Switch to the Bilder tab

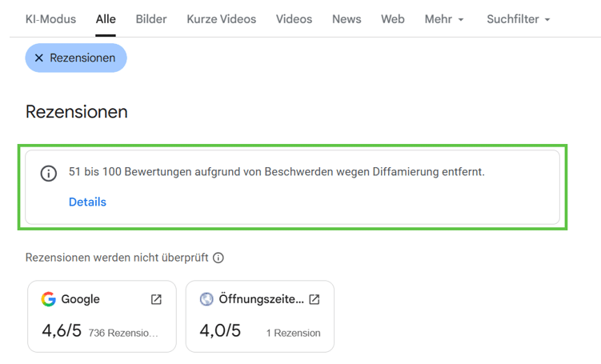pos(151,19)
